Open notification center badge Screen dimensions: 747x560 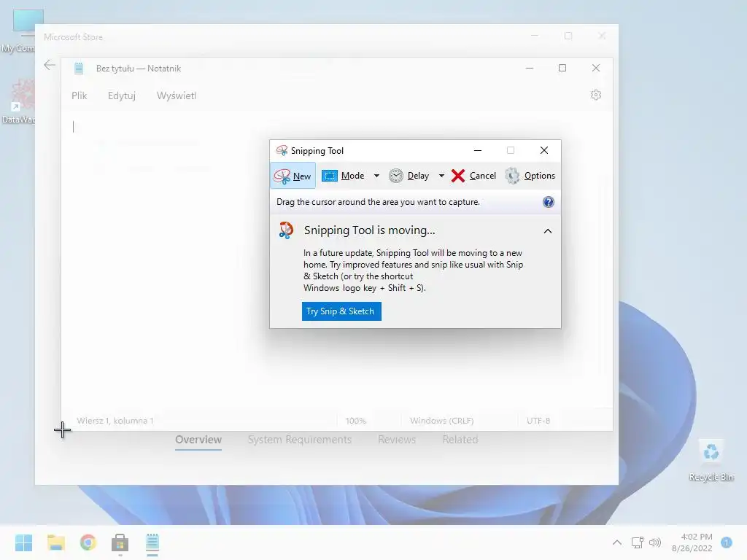(727, 542)
